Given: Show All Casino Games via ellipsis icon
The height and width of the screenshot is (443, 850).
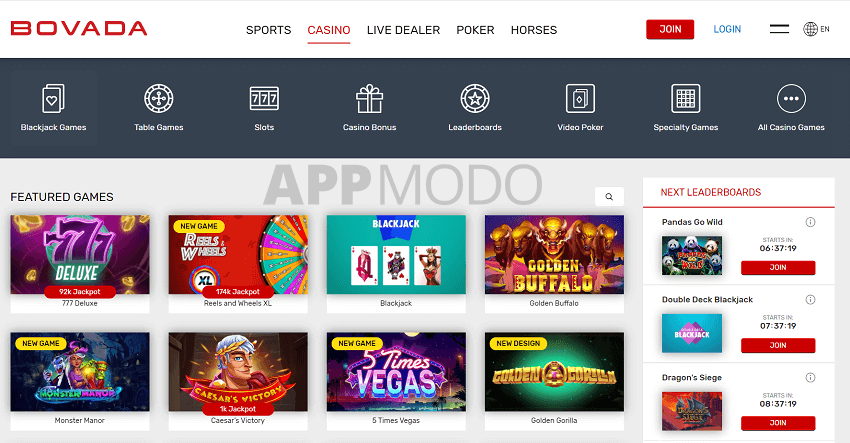Looking at the screenshot, I should [x=791, y=99].
